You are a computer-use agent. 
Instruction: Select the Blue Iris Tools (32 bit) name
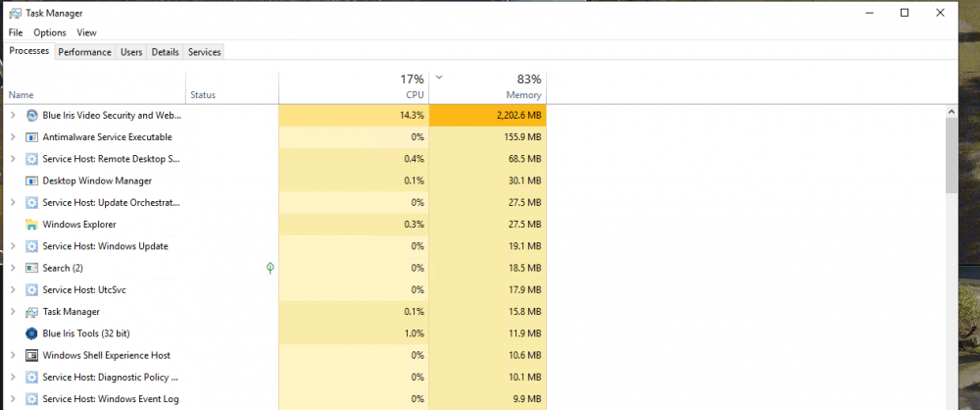[86, 333]
